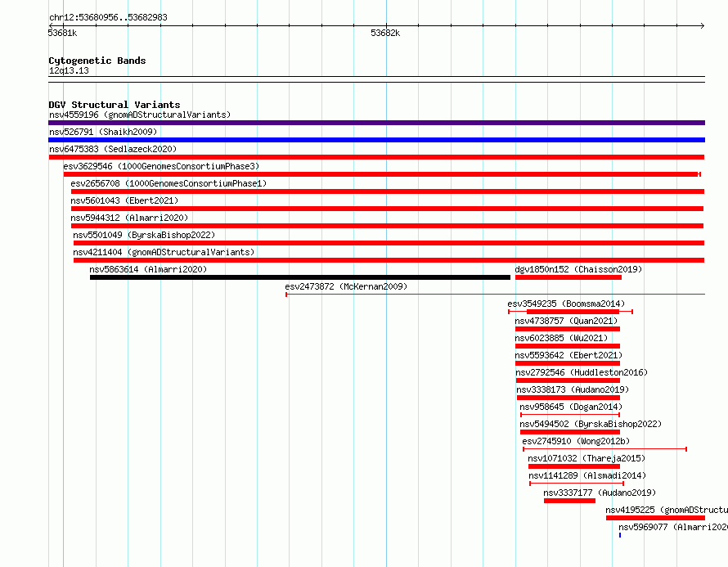Click the nsv4559196 gnomADStructuralVariants label
The image size is (728, 567).
[x=140, y=115]
